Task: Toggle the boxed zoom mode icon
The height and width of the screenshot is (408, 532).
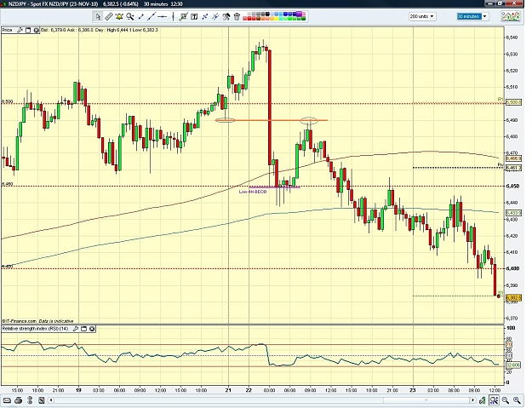Action: [494, 399]
